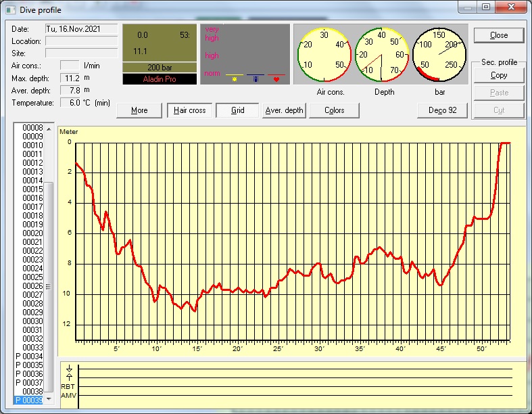Click the AMV row label
The height and width of the screenshot is (414, 532).
point(68,396)
